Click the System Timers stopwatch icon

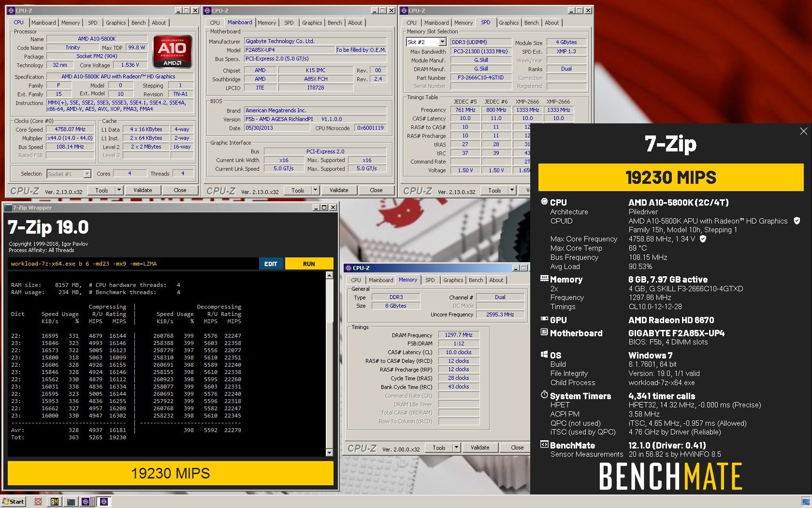coord(544,395)
